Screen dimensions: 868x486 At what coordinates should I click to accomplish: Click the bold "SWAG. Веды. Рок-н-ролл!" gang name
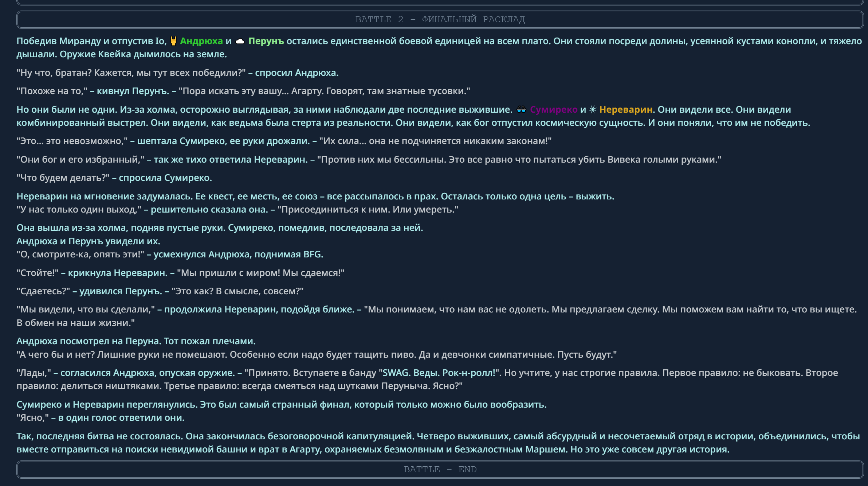tap(439, 373)
